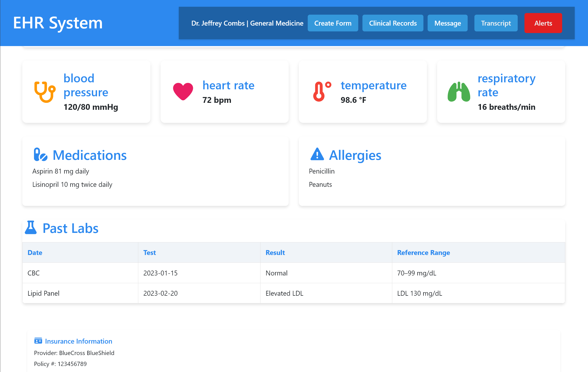Click the stethoscope blood pressure icon
588x372 pixels.
click(x=45, y=92)
